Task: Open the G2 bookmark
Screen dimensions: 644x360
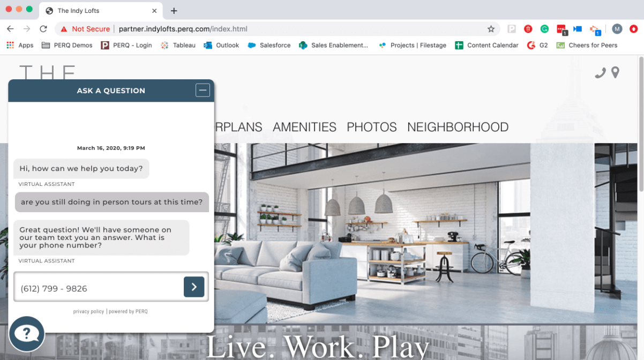Action: (537, 46)
